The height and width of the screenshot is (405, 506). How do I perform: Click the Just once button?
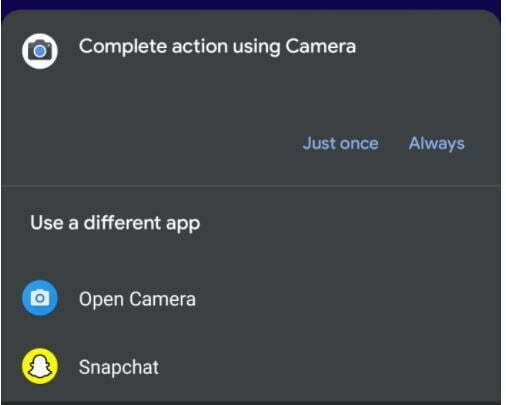coord(340,144)
